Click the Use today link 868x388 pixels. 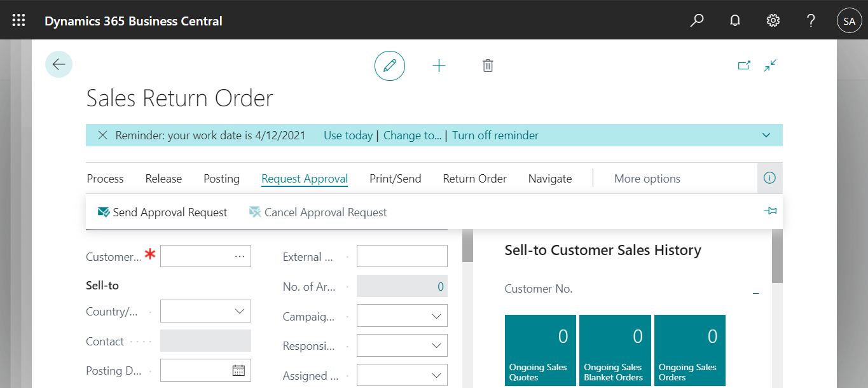click(x=348, y=135)
